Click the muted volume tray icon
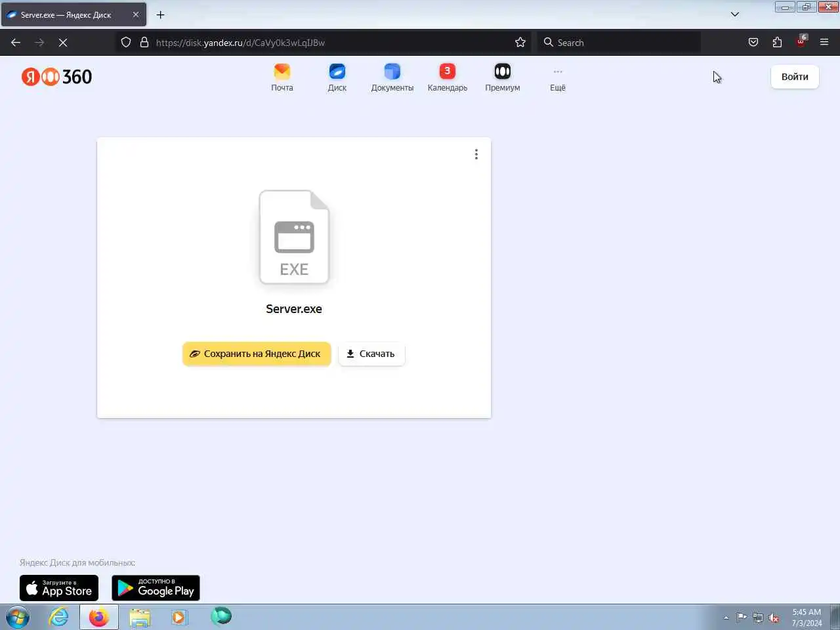Image resolution: width=840 pixels, height=630 pixels. pos(774,618)
